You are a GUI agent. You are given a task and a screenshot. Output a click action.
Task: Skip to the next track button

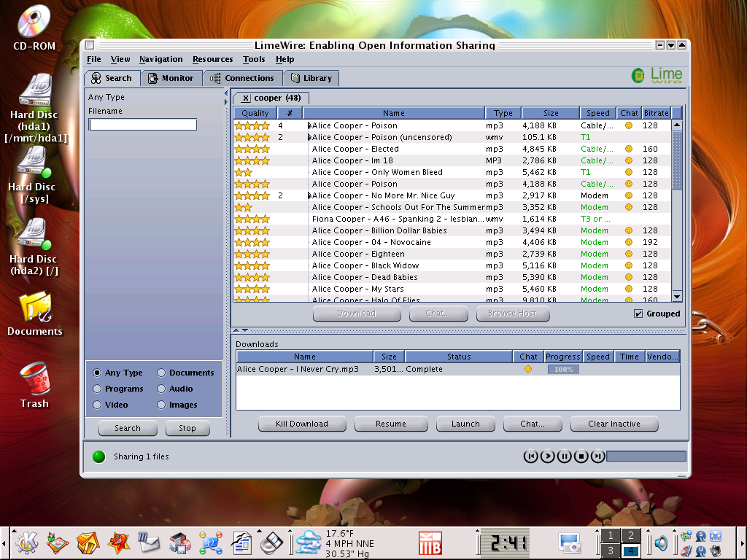tap(597, 456)
